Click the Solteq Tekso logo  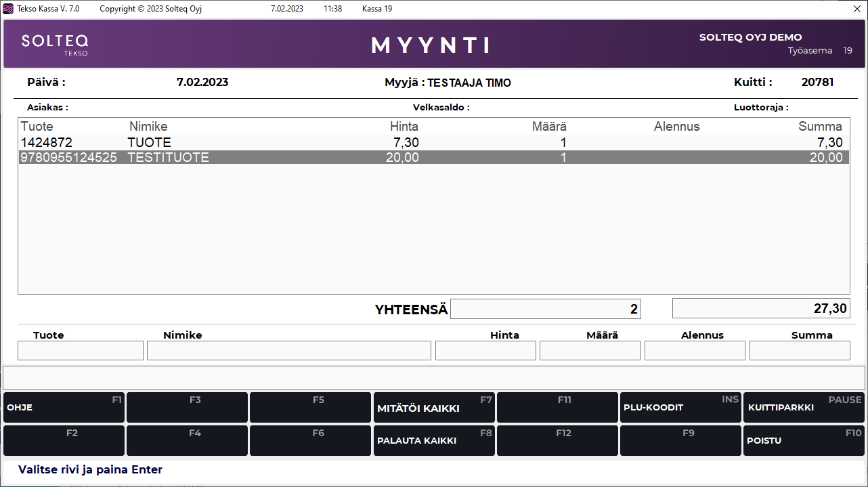point(55,44)
